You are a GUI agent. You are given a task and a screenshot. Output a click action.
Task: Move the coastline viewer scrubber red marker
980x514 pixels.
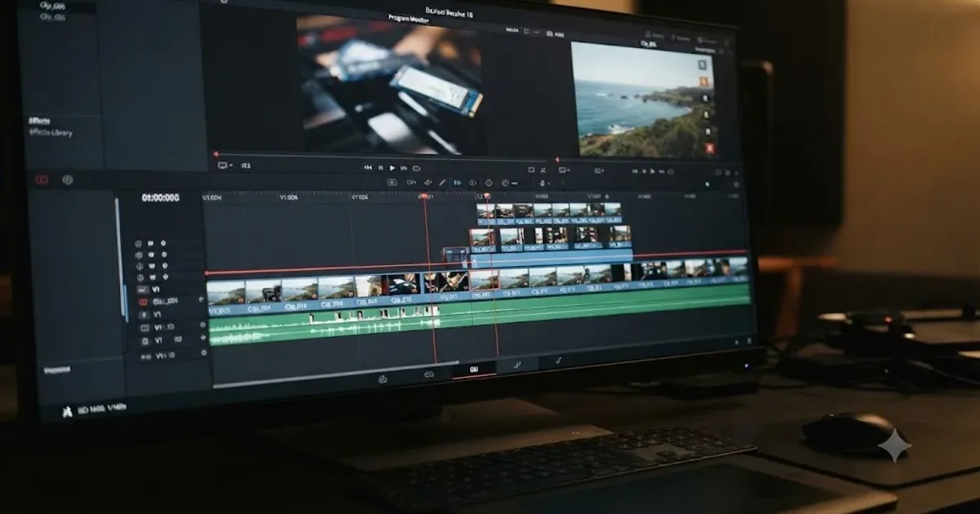coord(557,160)
